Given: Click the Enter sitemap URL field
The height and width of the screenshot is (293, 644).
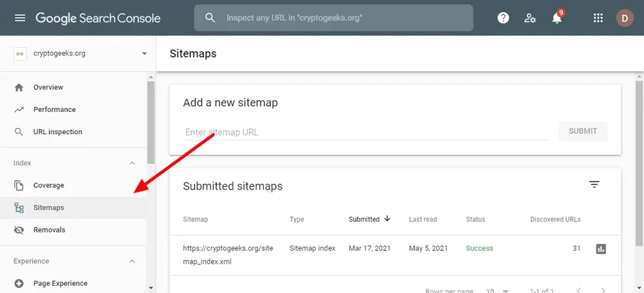Looking at the screenshot, I should click(x=367, y=132).
